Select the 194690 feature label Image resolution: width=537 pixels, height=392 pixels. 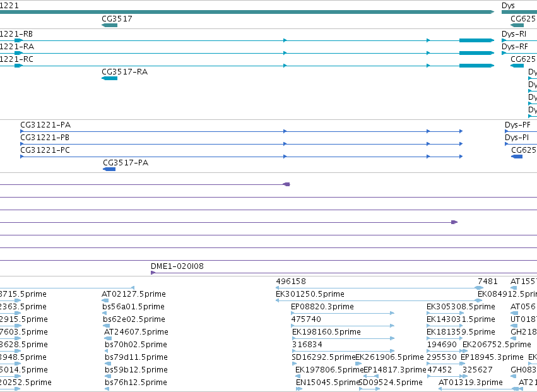tap(442, 345)
